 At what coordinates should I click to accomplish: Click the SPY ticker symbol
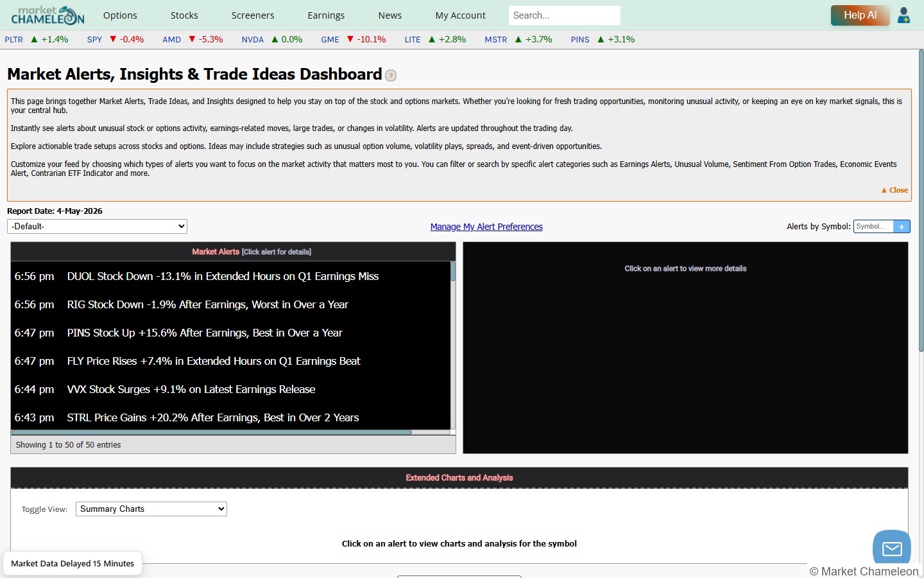point(94,39)
